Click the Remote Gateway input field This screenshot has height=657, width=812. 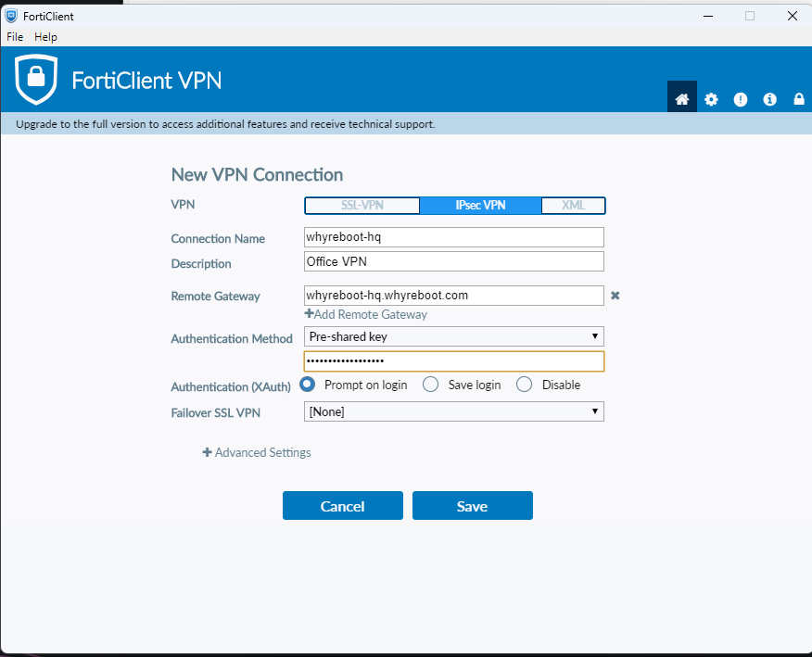[453, 295]
